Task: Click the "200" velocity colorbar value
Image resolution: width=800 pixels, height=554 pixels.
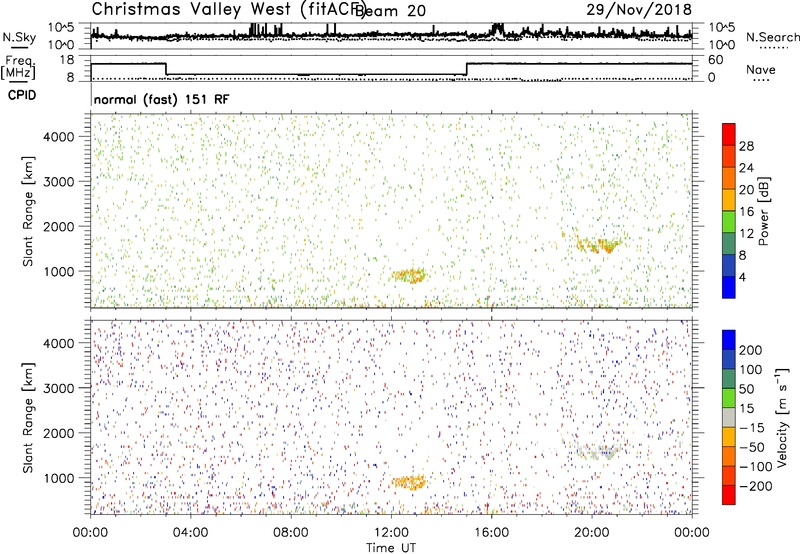Action: [751, 350]
